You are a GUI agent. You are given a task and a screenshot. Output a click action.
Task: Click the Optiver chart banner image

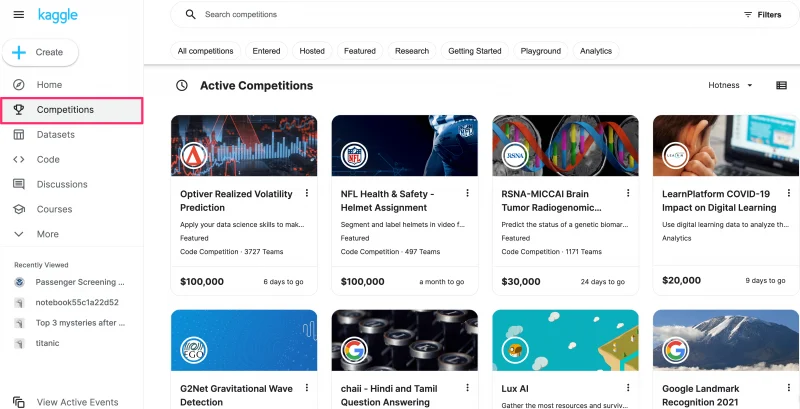tap(244, 145)
